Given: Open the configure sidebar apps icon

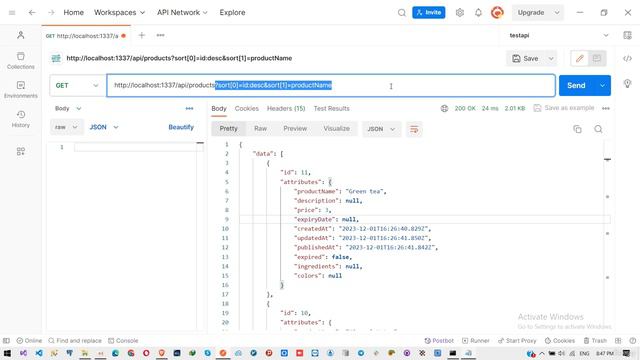Looking at the screenshot, I should point(21,151).
